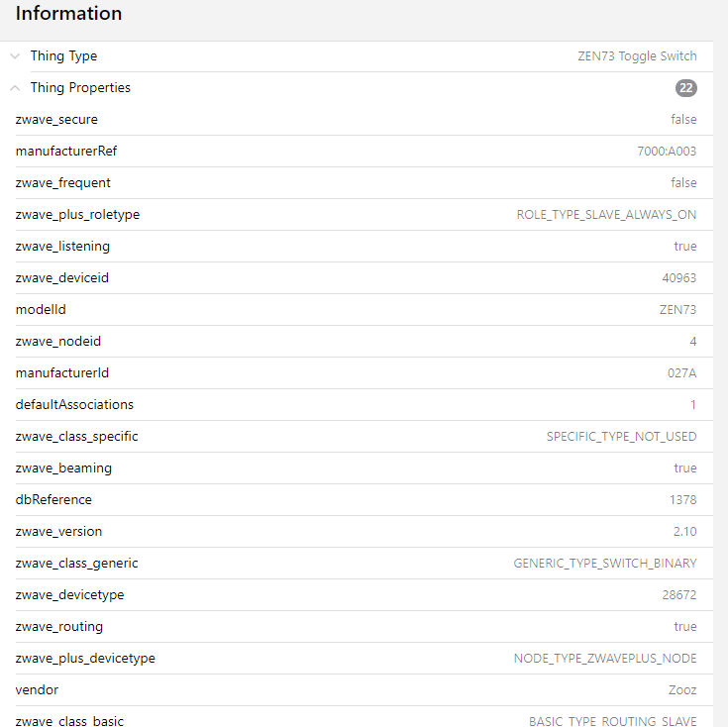Select the defaultAssociations property label
Image resolution: width=728 pixels, height=727 pixels.
(74, 405)
